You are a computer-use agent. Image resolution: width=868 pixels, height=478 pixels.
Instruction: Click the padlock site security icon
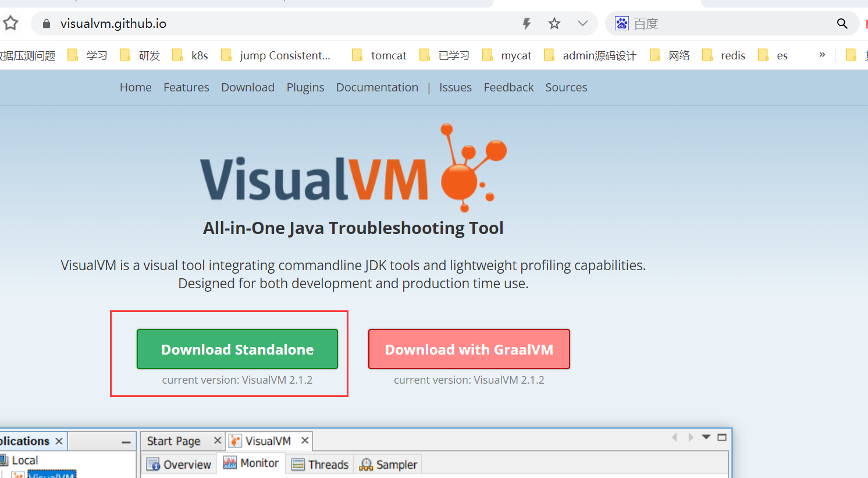pyautogui.click(x=47, y=23)
